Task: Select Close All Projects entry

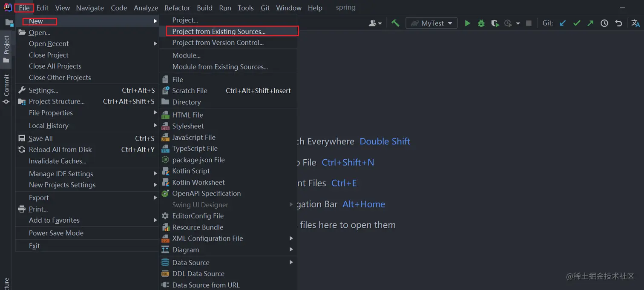Action: (x=87, y=66)
